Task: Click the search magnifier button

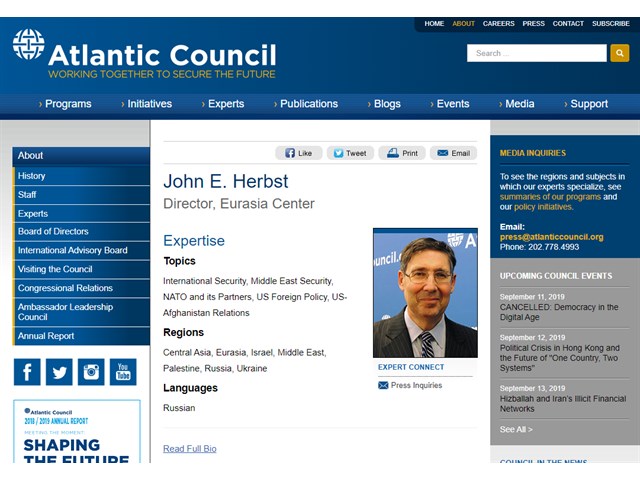Action: point(619,53)
